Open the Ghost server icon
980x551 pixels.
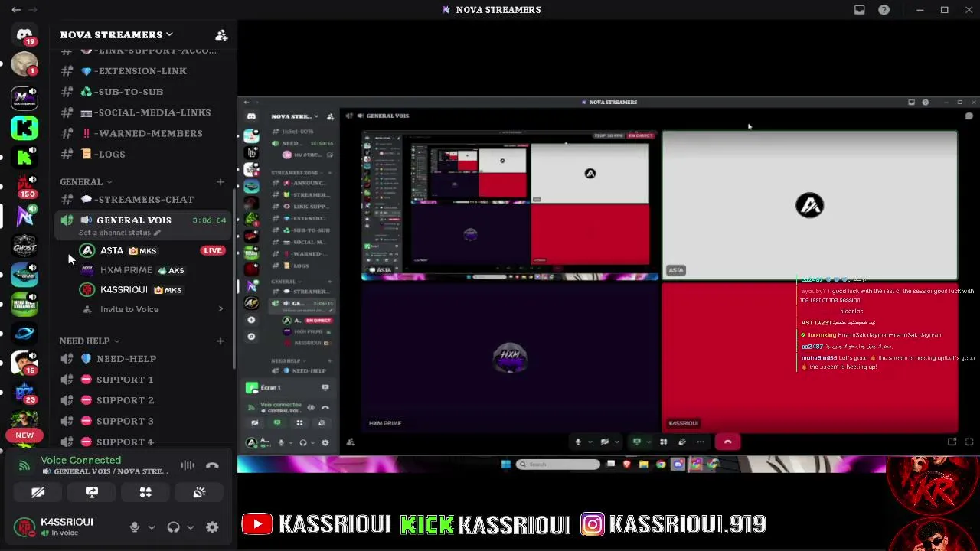click(24, 245)
